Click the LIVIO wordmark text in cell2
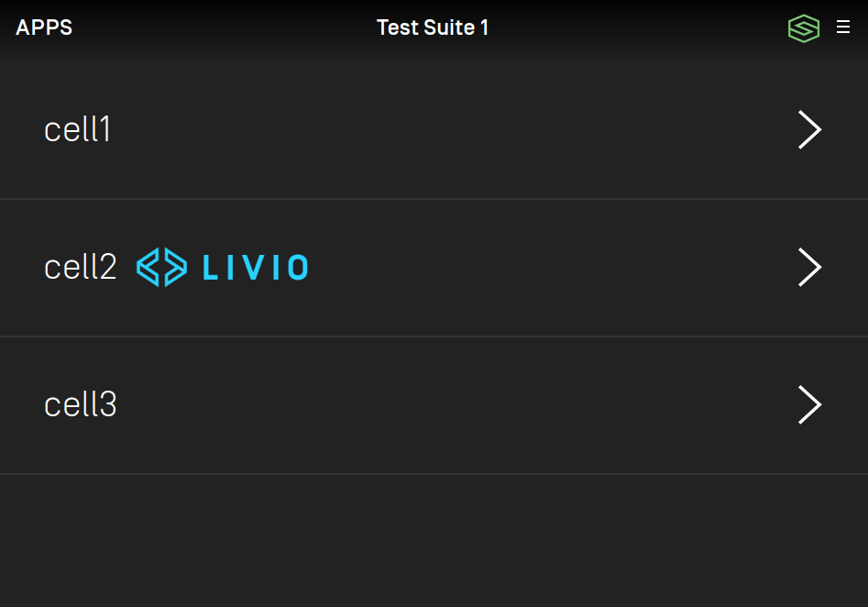The width and height of the screenshot is (868, 607). coord(255,268)
